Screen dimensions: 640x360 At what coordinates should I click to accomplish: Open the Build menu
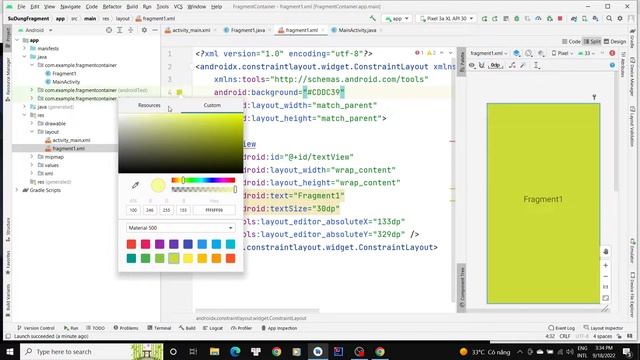click(132, 7)
